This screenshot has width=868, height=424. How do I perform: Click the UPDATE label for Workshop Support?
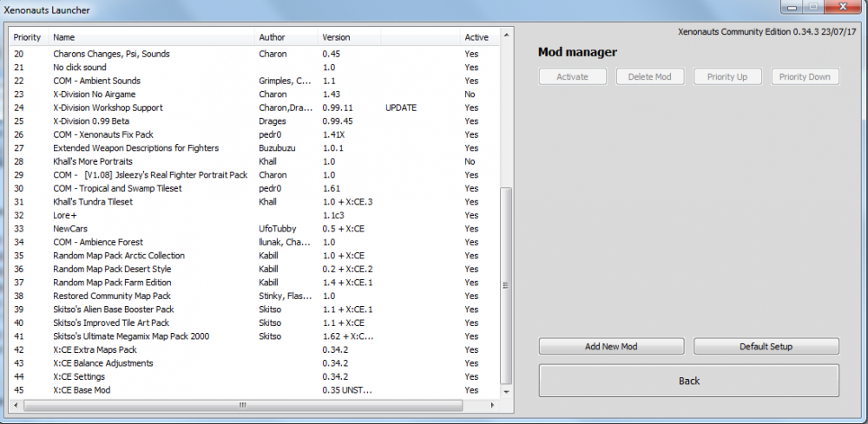coord(401,108)
